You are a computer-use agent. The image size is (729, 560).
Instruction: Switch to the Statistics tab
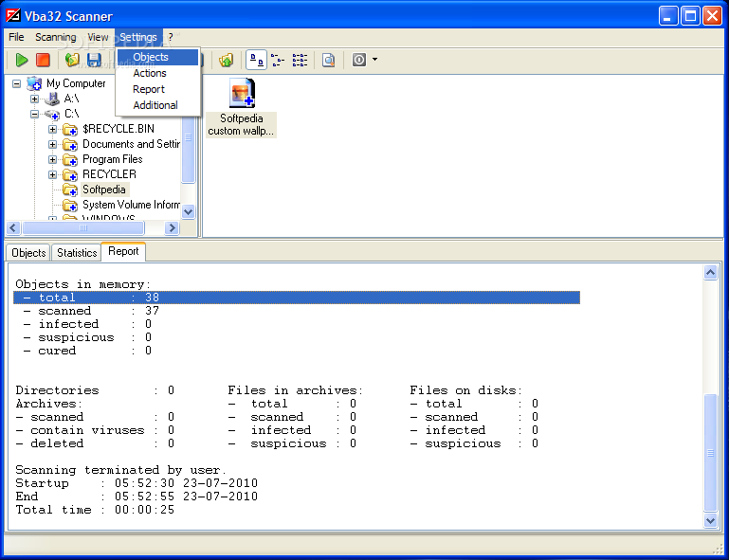(77, 253)
